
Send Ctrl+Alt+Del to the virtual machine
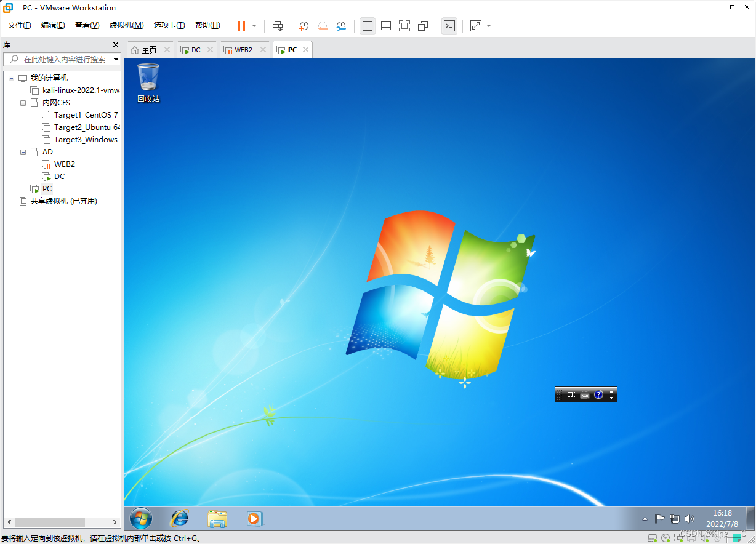pyautogui.click(x=278, y=26)
